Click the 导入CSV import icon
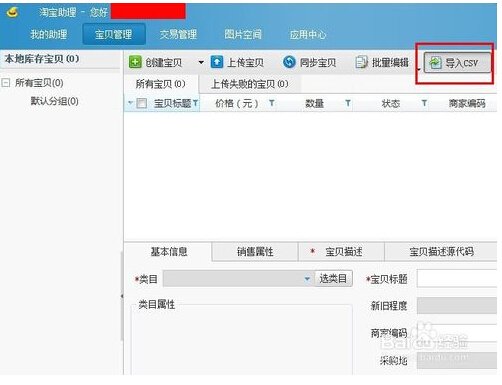Viewport: 502px width, 385px height. tap(435, 63)
